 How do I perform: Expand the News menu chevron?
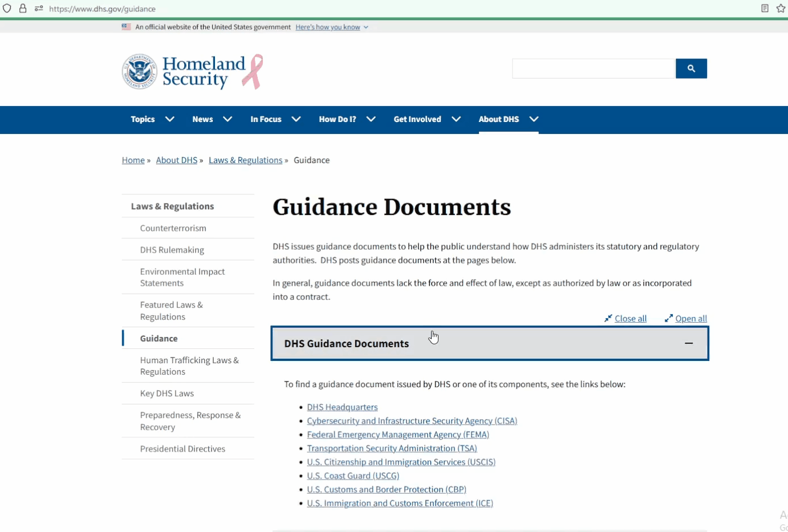228,119
